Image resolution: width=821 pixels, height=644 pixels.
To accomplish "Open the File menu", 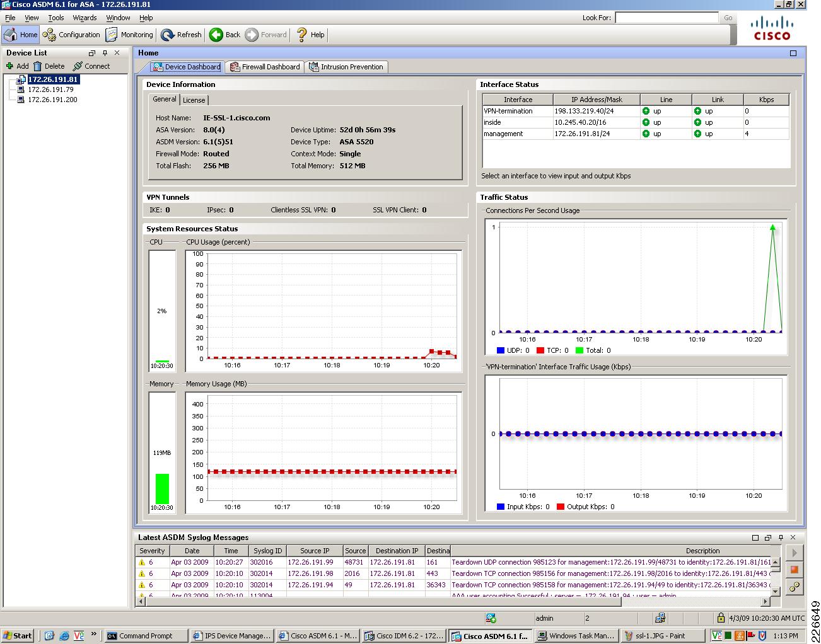I will click(10, 18).
